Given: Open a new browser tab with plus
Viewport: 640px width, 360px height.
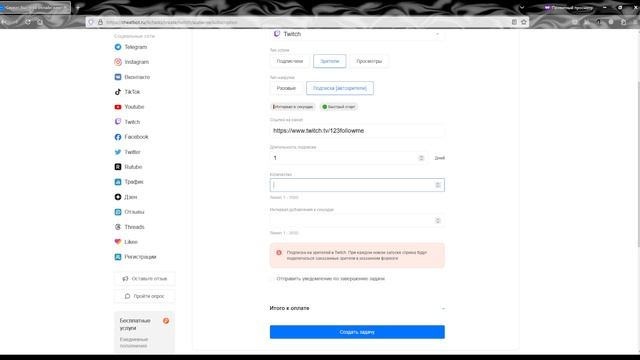Looking at the screenshot, I should [x=78, y=7].
